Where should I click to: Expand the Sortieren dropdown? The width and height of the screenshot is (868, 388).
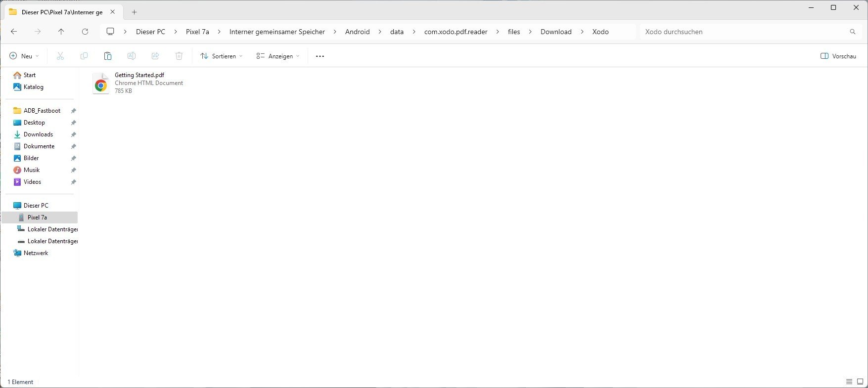221,56
